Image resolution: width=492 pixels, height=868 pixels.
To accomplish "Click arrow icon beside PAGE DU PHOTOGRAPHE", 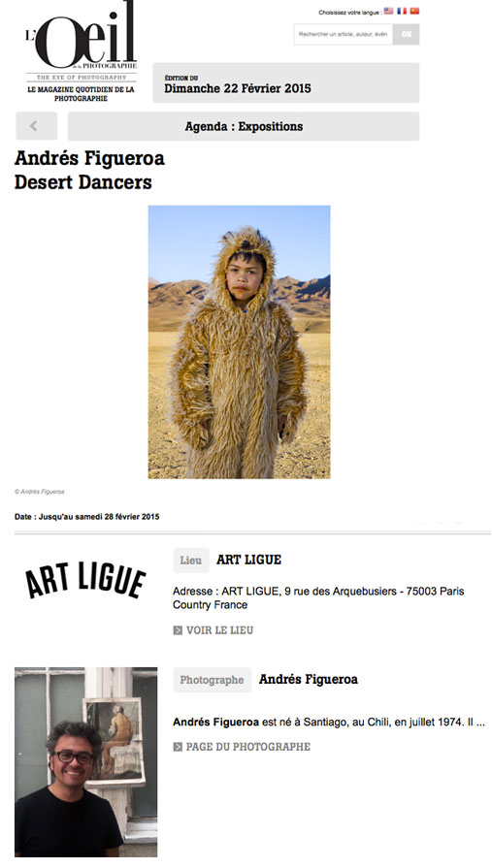I will pos(178,747).
